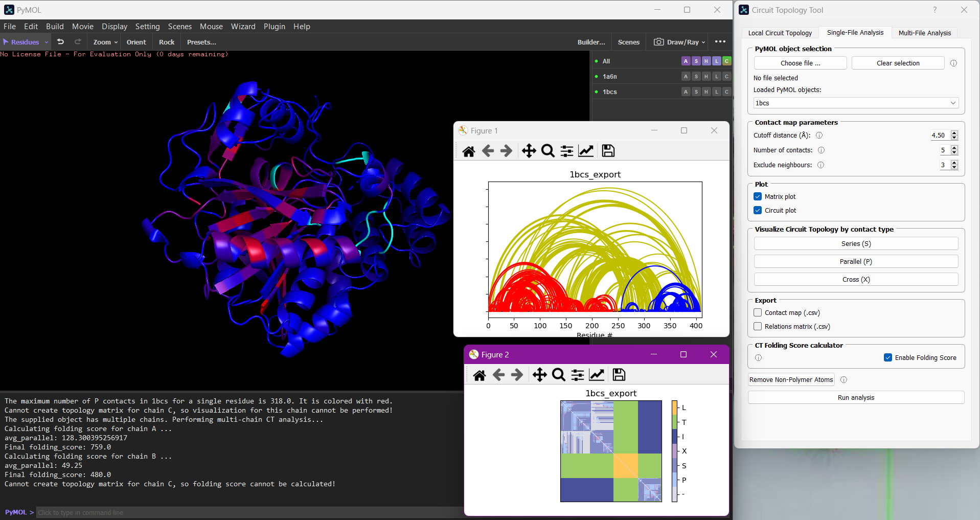Uncheck the Matrix plot checkbox
The height and width of the screenshot is (520, 980).
(x=758, y=197)
